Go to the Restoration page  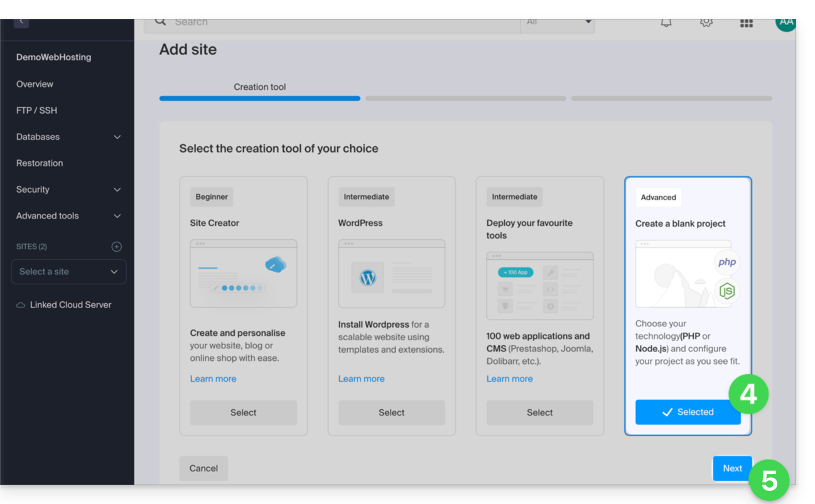coord(40,163)
